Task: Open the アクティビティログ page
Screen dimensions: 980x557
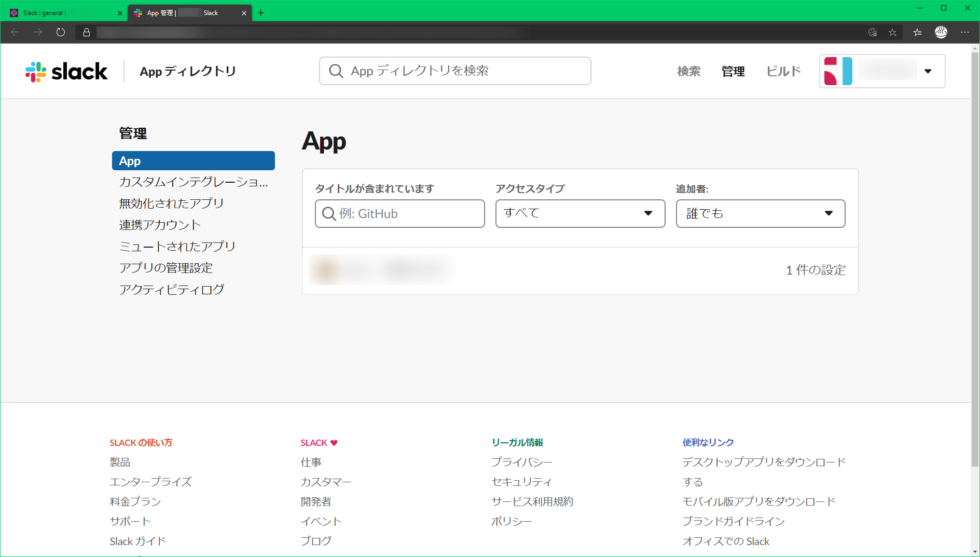Action: [x=172, y=289]
